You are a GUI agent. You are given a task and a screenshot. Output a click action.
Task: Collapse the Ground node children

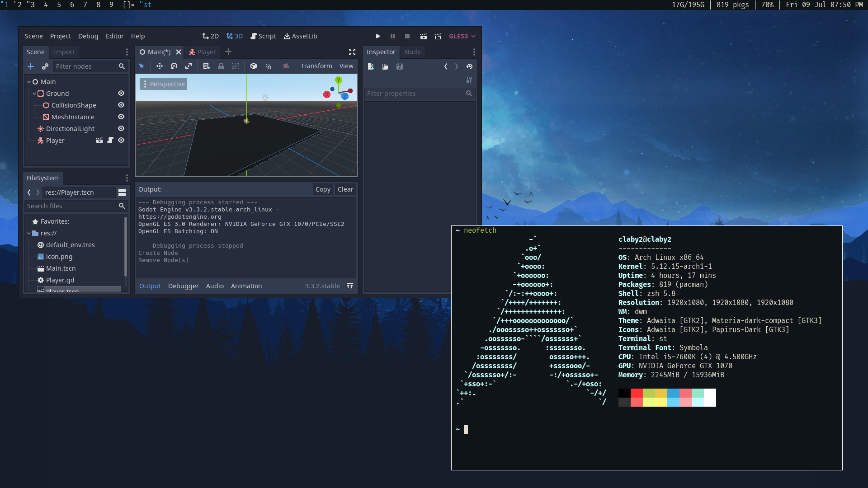34,94
